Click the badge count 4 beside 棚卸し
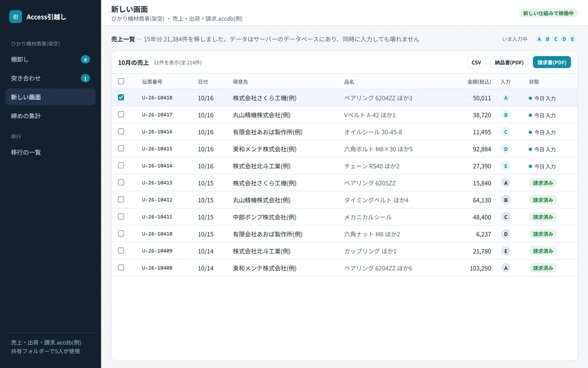The height and width of the screenshot is (368, 588). tap(85, 59)
